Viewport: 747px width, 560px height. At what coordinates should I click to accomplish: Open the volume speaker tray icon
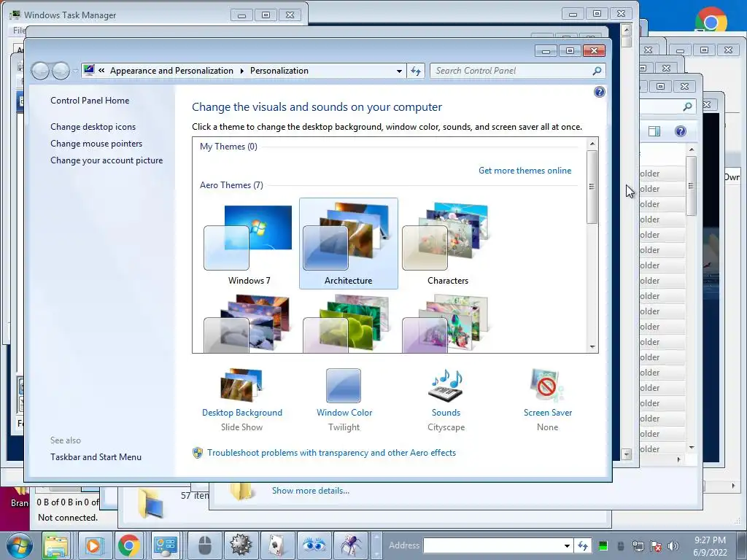[x=673, y=545]
